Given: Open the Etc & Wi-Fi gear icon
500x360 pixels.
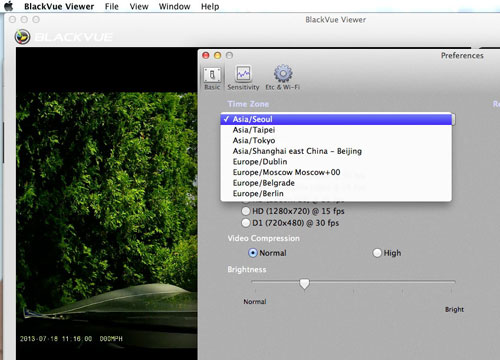Looking at the screenshot, I should pyautogui.click(x=283, y=73).
